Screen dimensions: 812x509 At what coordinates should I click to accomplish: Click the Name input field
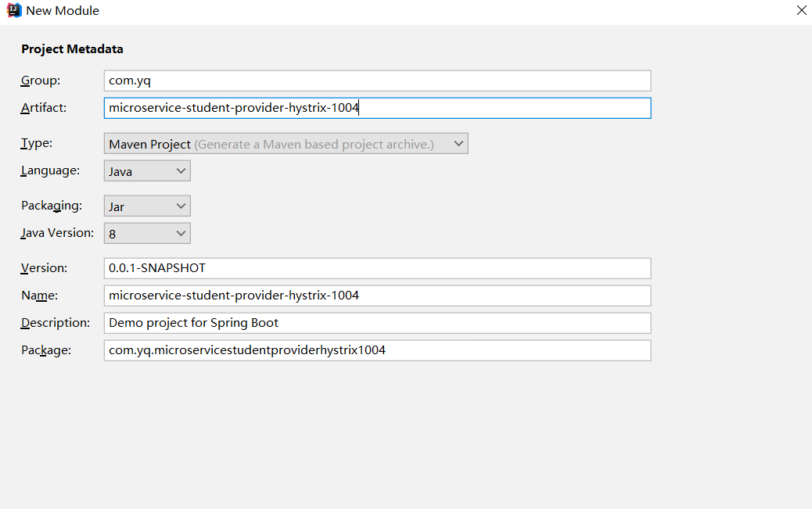pyautogui.click(x=377, y=296)
